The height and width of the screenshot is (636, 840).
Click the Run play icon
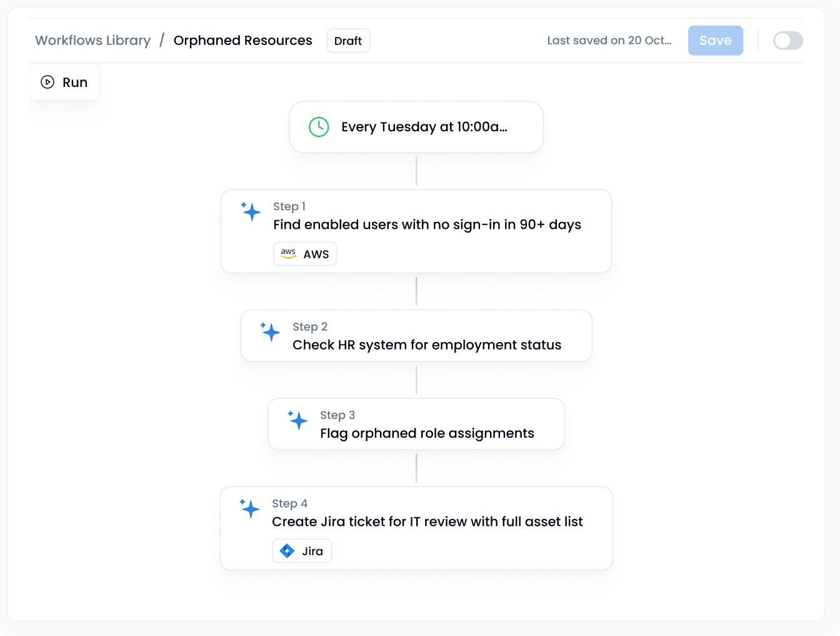click(47, 82)
